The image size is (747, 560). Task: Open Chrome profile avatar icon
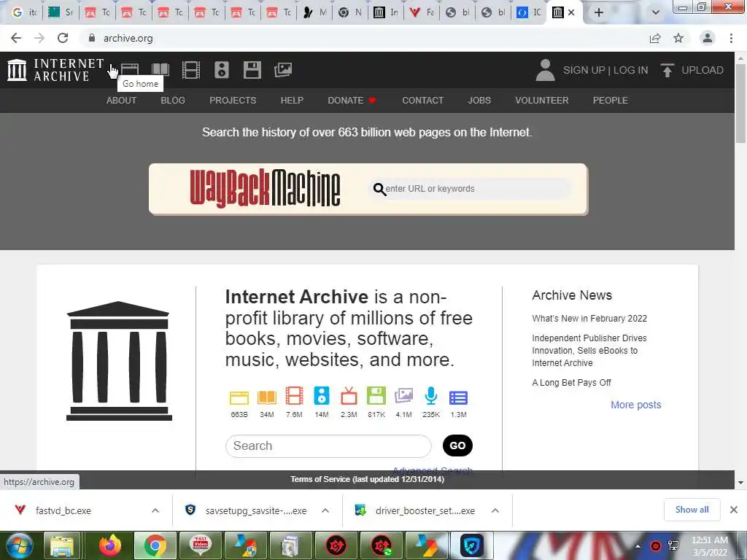(708, 38)
